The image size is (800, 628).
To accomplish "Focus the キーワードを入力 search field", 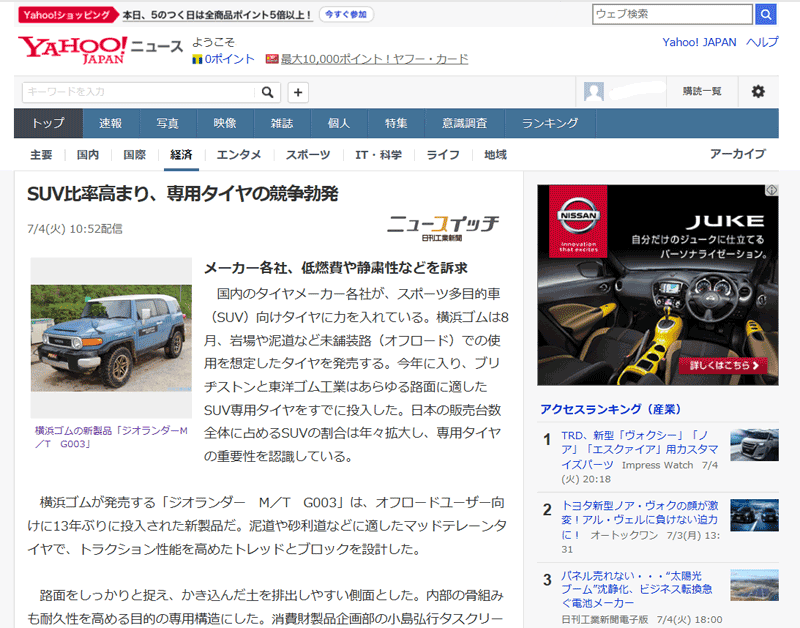I will pos(139,92).
